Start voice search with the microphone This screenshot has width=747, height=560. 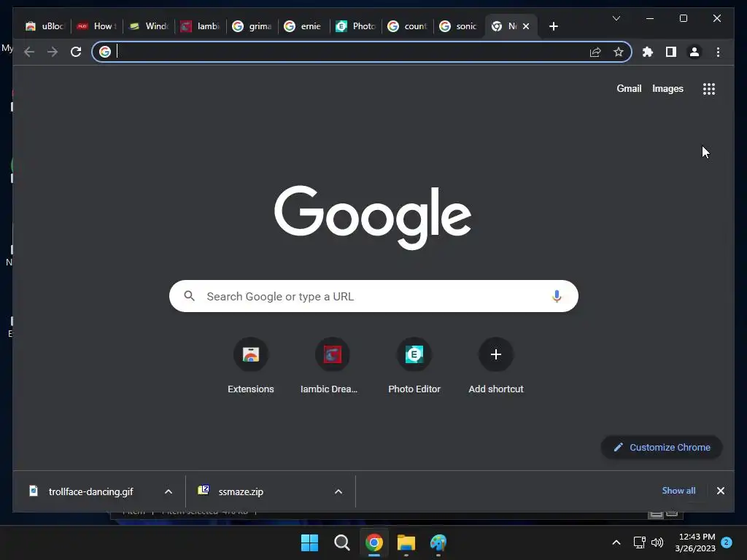point(557,296)
